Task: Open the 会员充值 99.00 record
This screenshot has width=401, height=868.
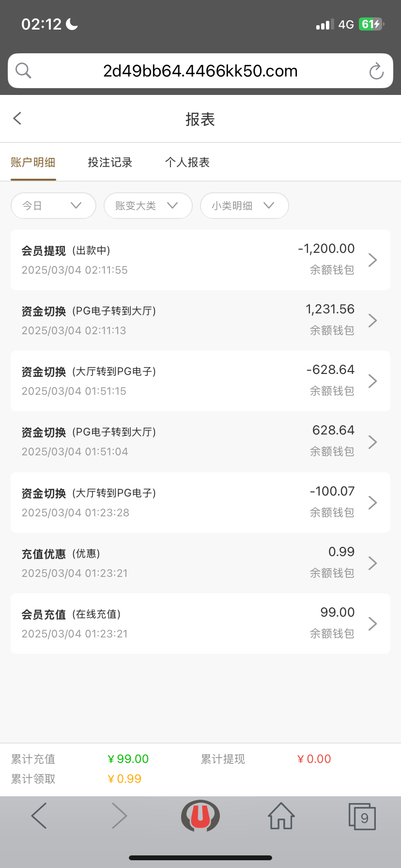Action: [x=200, y=624]
